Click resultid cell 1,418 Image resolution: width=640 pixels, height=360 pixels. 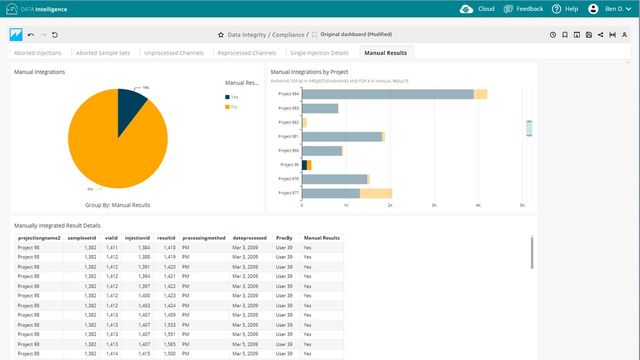169,248
